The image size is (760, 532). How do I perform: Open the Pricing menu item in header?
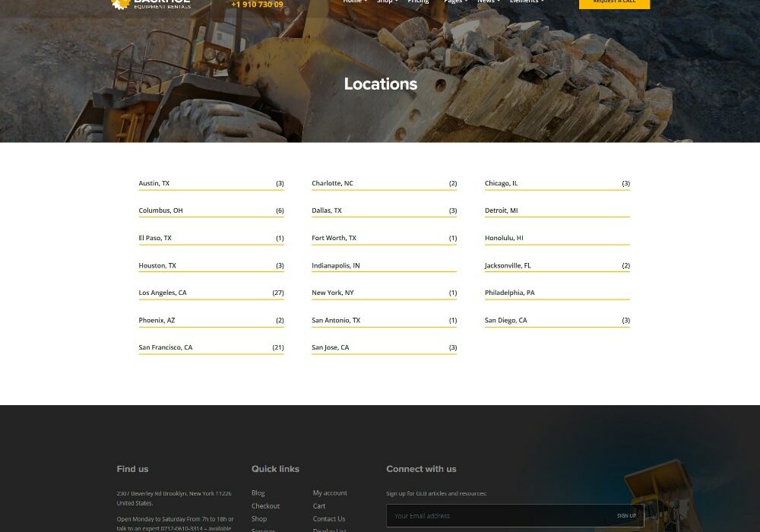[418, 2]
